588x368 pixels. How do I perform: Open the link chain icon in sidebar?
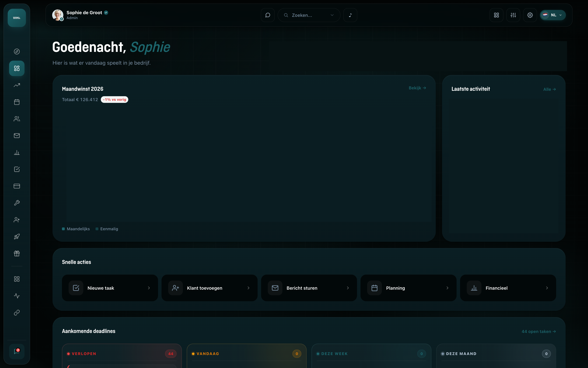click(x=17, y=312)
